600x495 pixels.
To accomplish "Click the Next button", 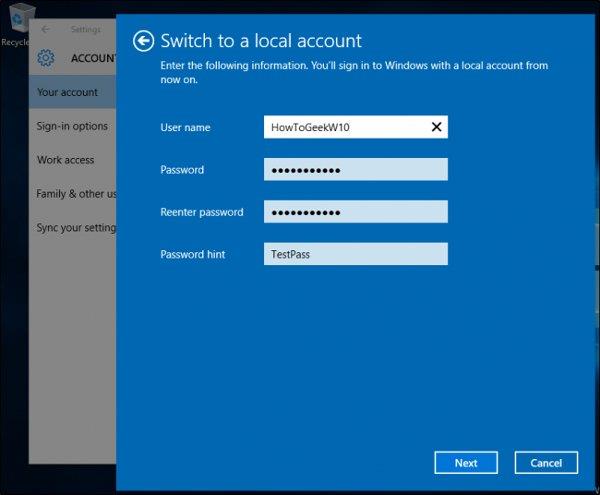I will pyautogui.click(x=466, y=463).
